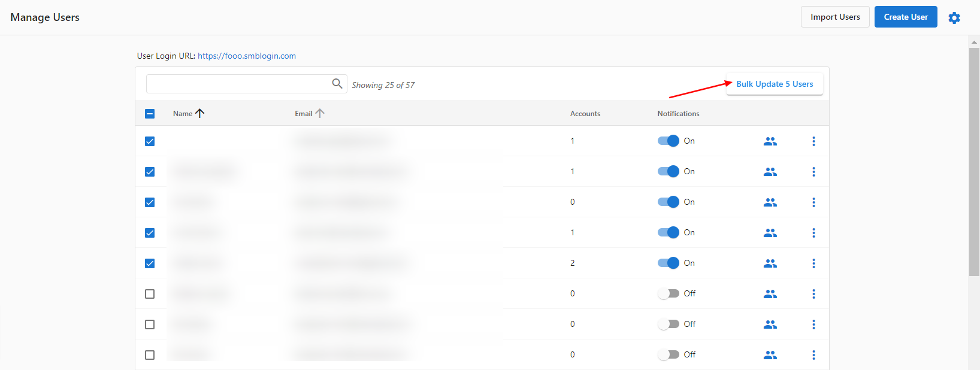The image size is (980, 370).
Task: Check the sixth user row checkbox
Action: click(x=150, y=294)
